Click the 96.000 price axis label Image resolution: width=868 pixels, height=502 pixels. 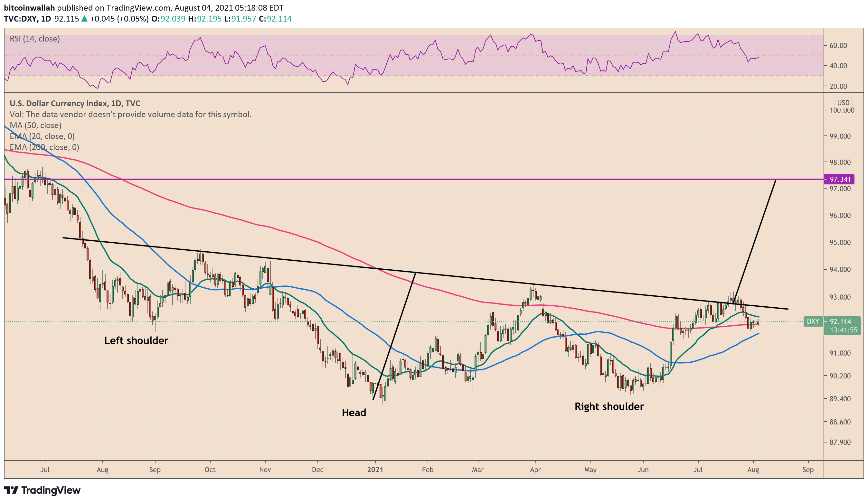pos(840,216)
